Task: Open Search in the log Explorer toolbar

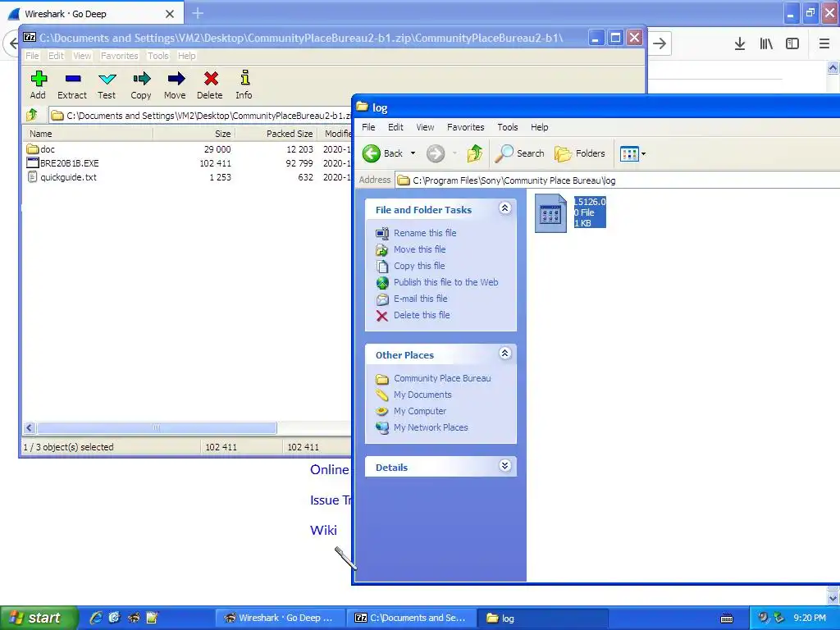Action: 519,153
